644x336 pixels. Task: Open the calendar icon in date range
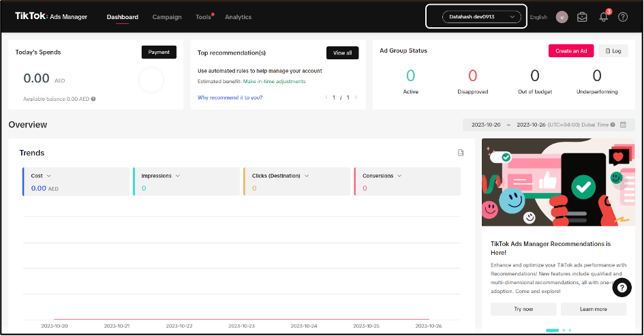622,125
